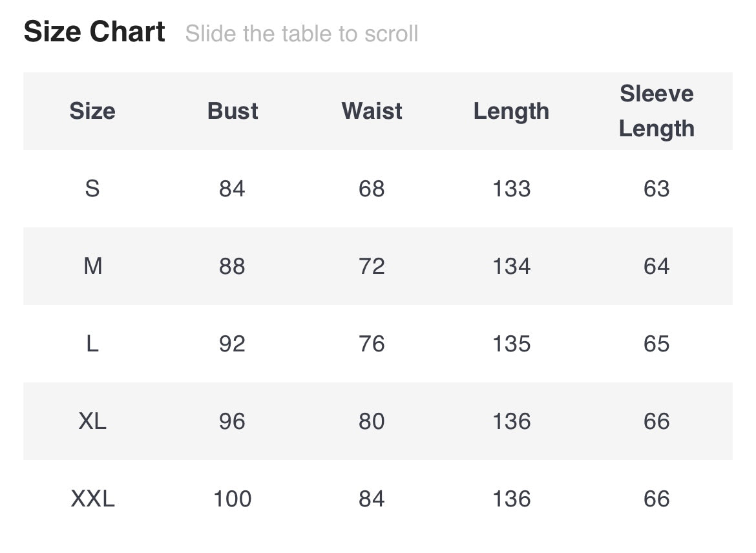Click length value 133 for size S
Screen dimensions: 756x553
[511, 189]
